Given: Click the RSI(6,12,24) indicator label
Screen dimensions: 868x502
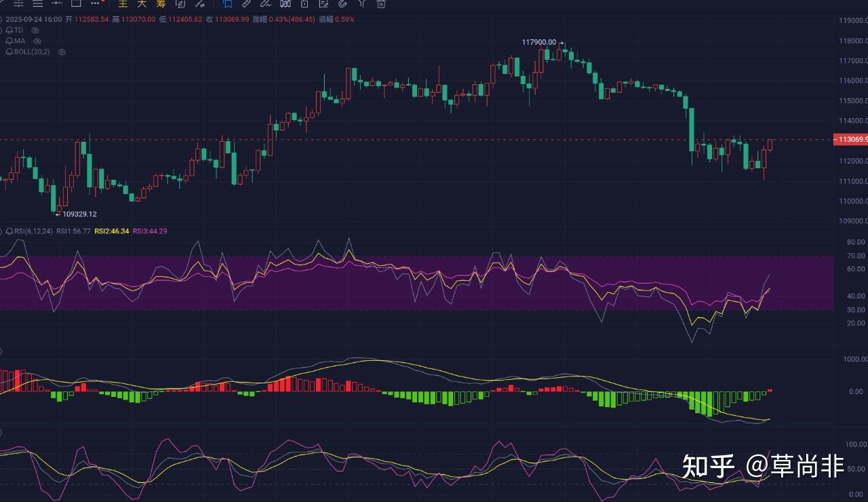Looking at the screenshot, I should tap(29, 231).
